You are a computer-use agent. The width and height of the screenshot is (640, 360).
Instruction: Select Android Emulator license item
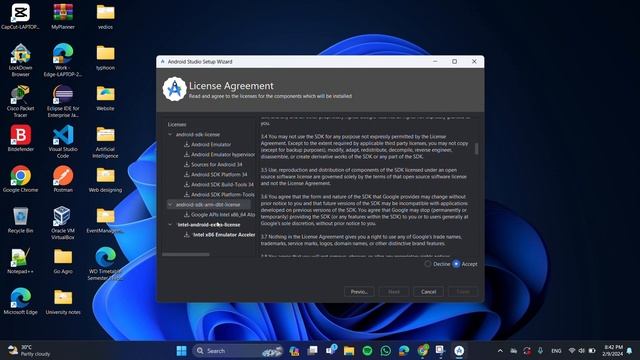[x=211, y=144]
